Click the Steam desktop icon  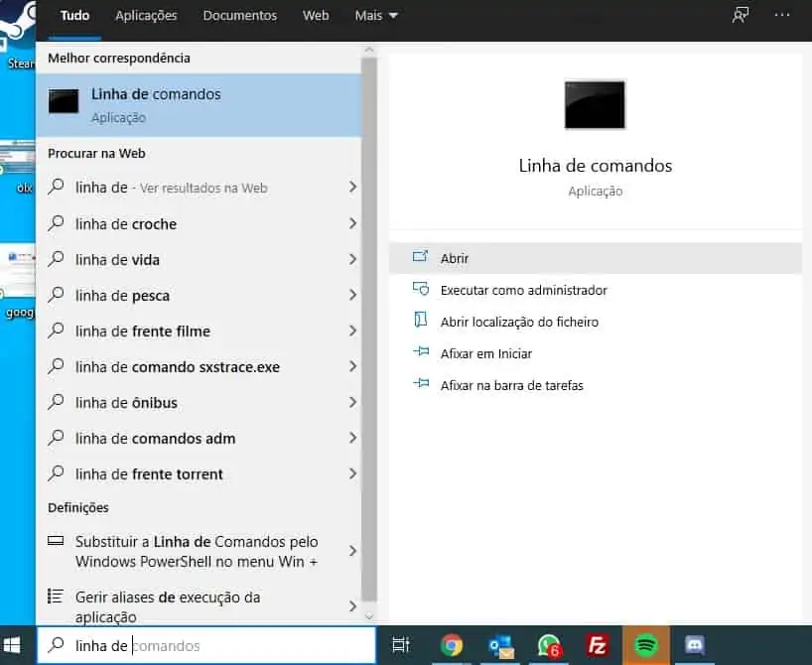coord(18,37)
